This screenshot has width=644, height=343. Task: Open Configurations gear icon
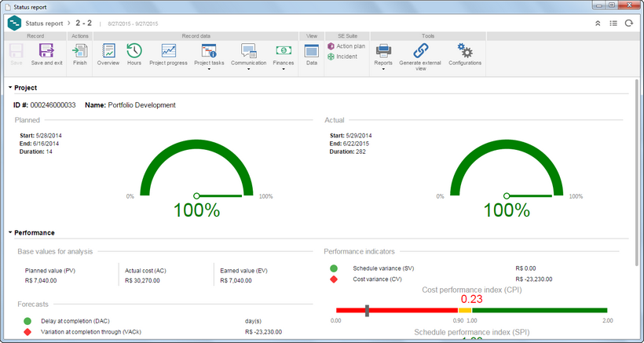465,51
